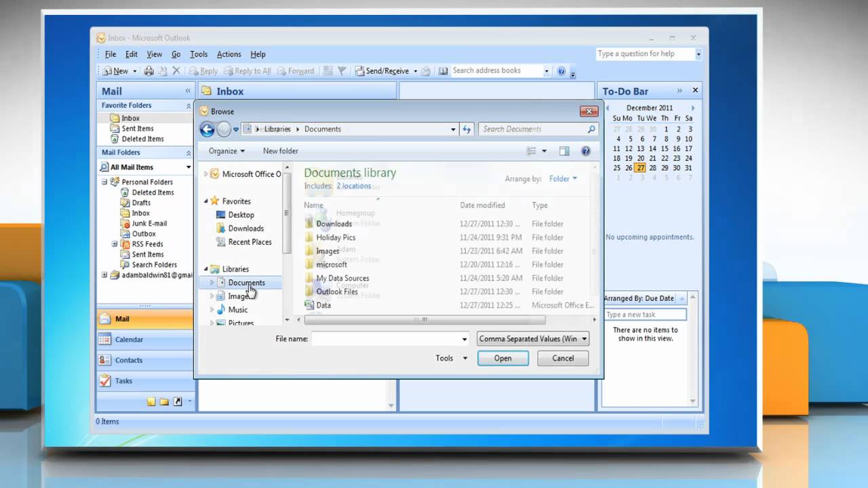Screen dimensions: 868x488
Task: Click the Back arrow in Browse dialog
Action: (208, 129)
